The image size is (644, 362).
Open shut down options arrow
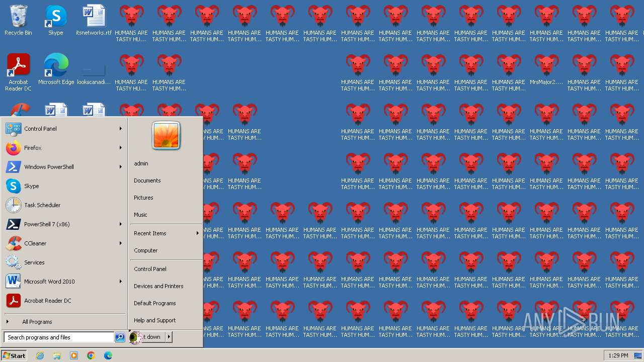point(169,337)
